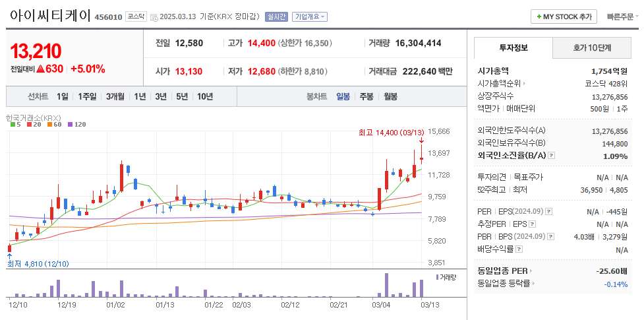Image resolution: width=644 pixels, height=320 pixels.
Task: Click the orange 60-day moving average legend
Action: (x=54, y=124)
